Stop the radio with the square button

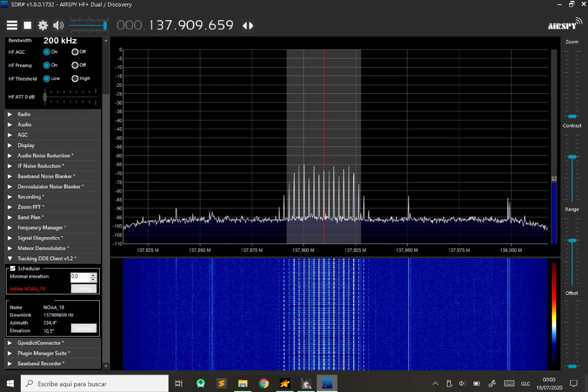28,25
